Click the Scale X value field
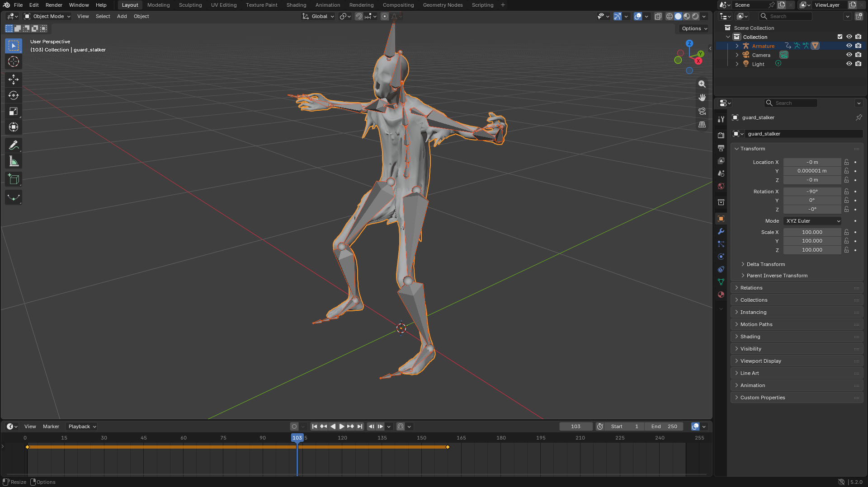This screenshot has width=868, height=487. click(812, 232)
